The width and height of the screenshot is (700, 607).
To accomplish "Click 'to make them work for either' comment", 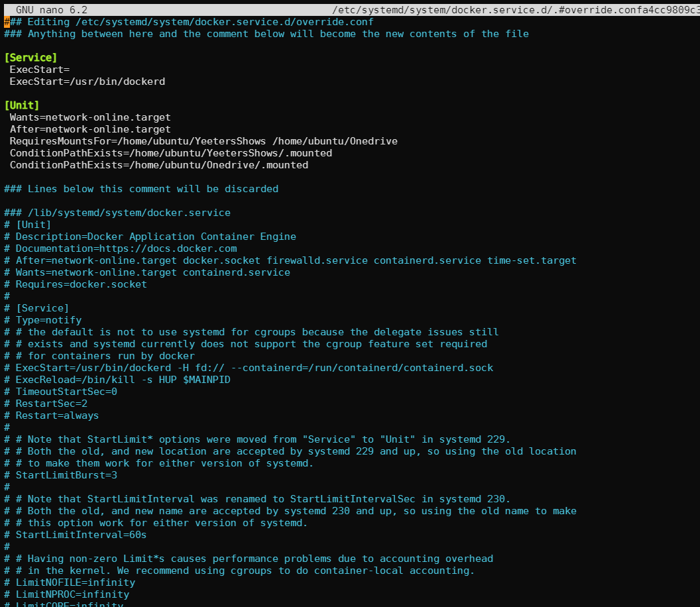I will click(x=159, y=463).
